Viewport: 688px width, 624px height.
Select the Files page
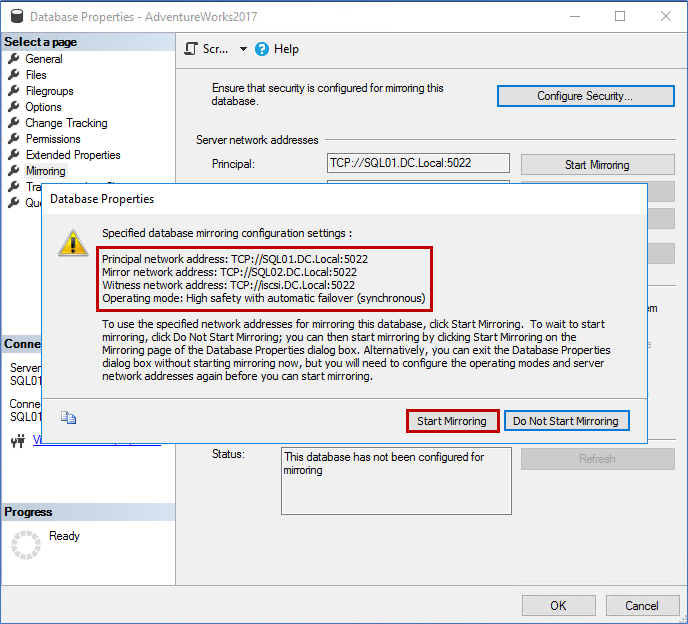click(36, 75)
